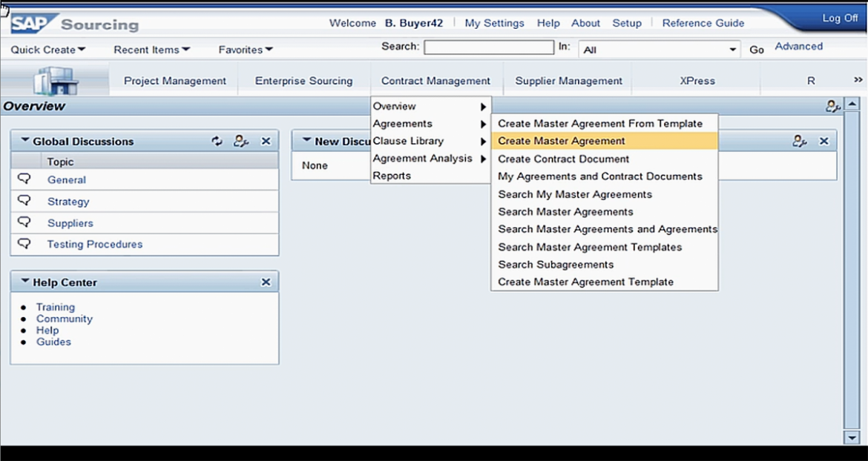Open the Quick Create dropdown
The width and height of the screenshot is (868, 461).
[46, 50]
